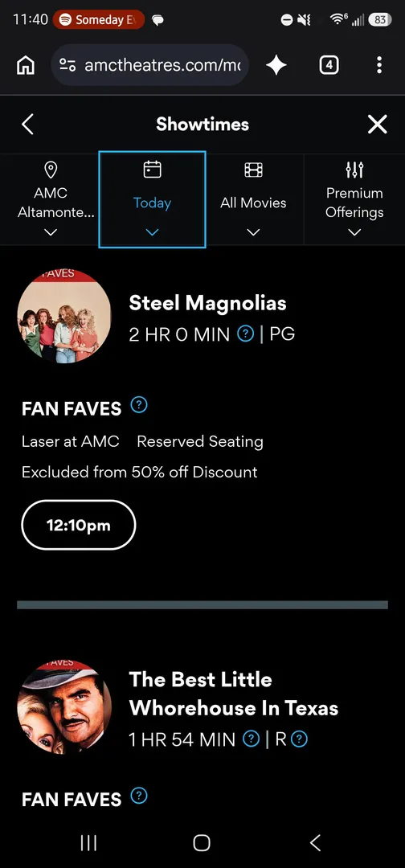This screenshot has height=868, width=405.
Task: Open the tab switcher showing 4 tabs
Action: coord(329,65)
